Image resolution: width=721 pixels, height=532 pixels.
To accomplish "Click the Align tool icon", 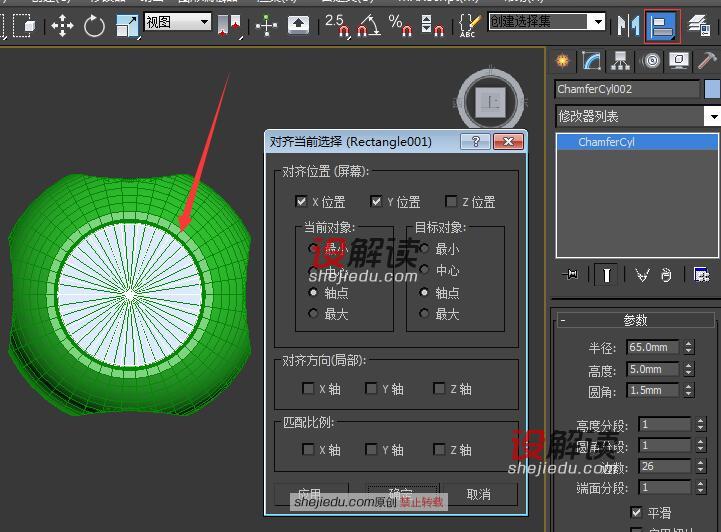I will 662,26.
